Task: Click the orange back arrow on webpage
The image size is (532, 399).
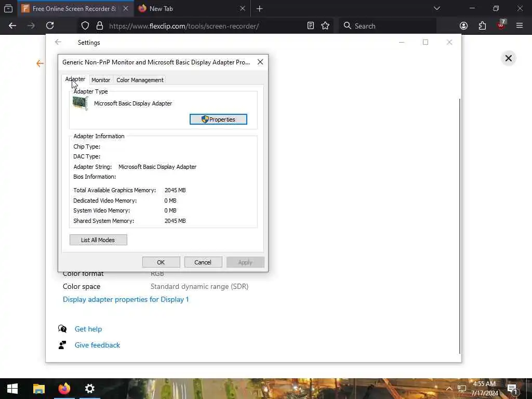Action: coord(40,63)
